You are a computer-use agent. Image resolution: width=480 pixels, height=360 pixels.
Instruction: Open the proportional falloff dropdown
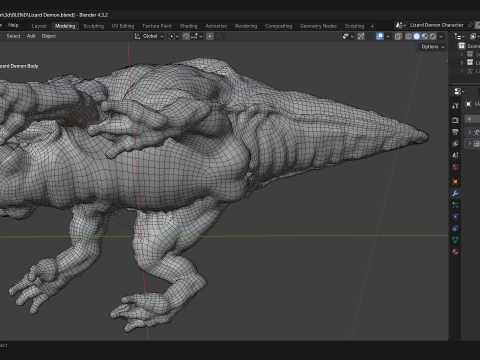(x=220, y=36)
